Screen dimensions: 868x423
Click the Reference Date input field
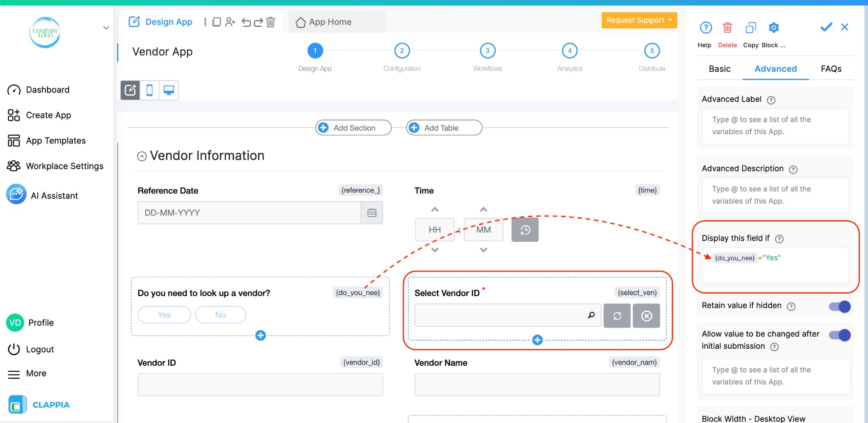[249, 213]
